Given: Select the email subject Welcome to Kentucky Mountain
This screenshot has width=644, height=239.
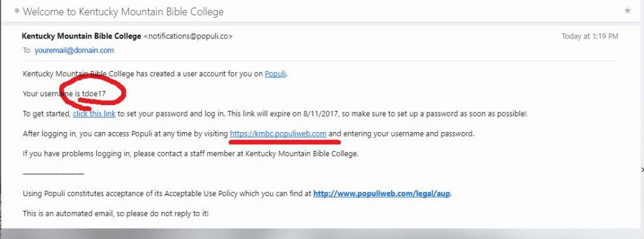Looking at the screenshot, I should click(x=123, y=11).
